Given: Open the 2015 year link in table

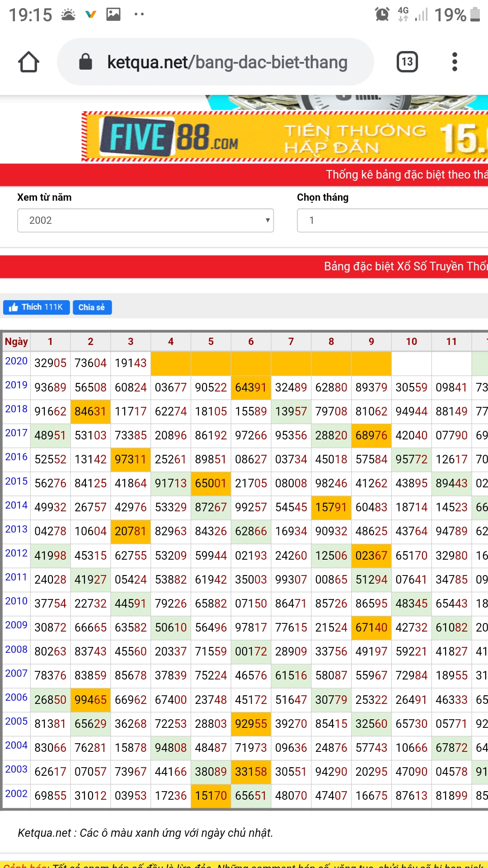Looking at the screenshot, I should coord(16,481).
